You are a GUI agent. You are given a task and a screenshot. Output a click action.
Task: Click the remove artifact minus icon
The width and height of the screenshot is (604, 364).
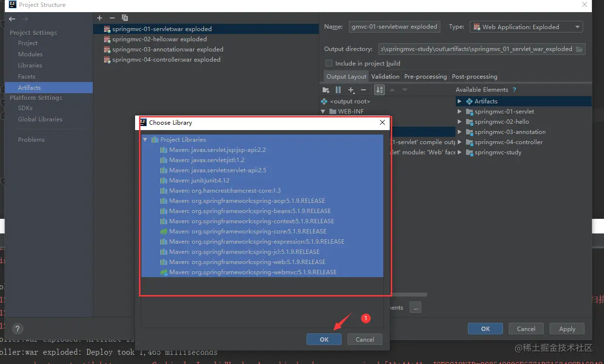click(112, 18)
